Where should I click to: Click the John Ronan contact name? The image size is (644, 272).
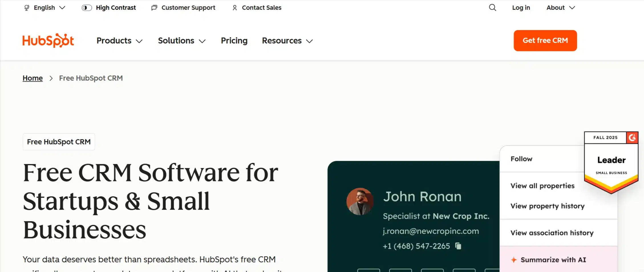[422, 197]
